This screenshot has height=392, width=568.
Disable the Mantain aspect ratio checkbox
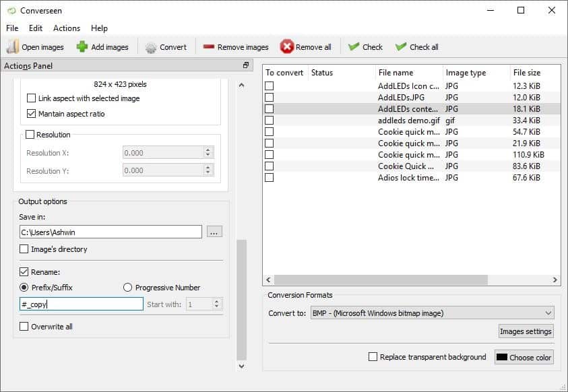coord(32,114)
